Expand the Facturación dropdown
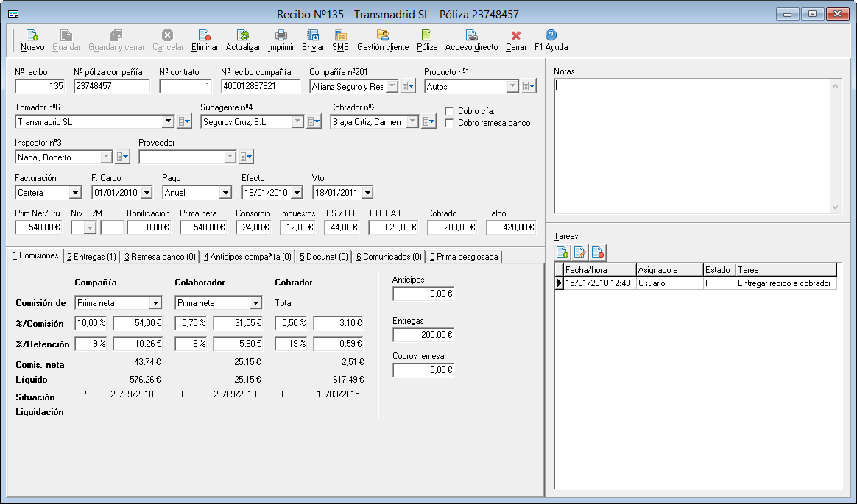This screenshot has width=857, height=504. tap(75, 193)
